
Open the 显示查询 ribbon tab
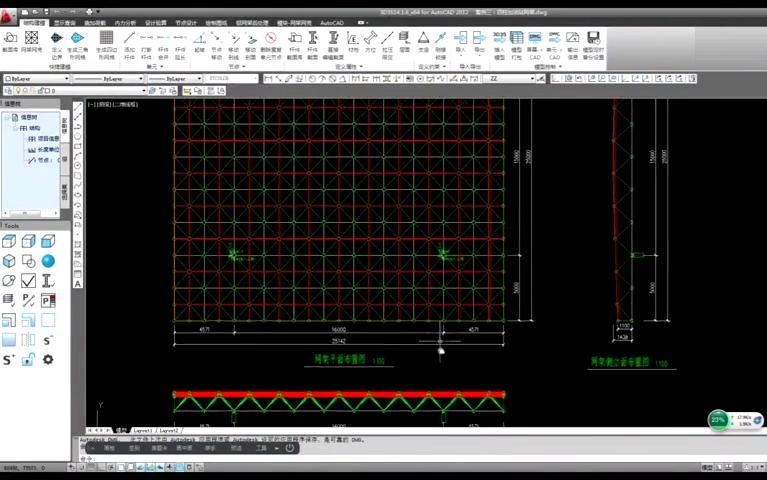coord(64,21)
